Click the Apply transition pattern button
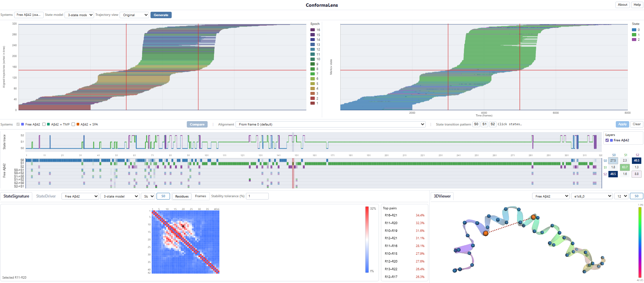The height and width of the screenshot is (283, 644). (x=622, y=124)
